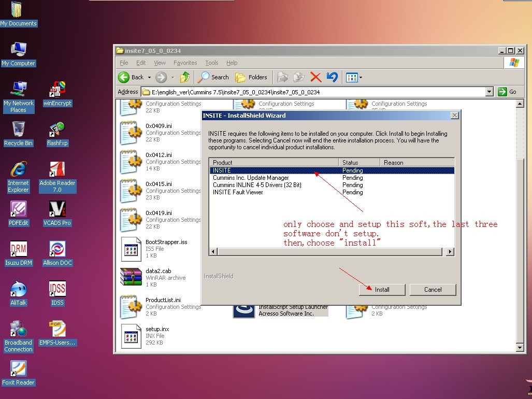Select the data2.cab WinRAR archive file

[131, 277]
